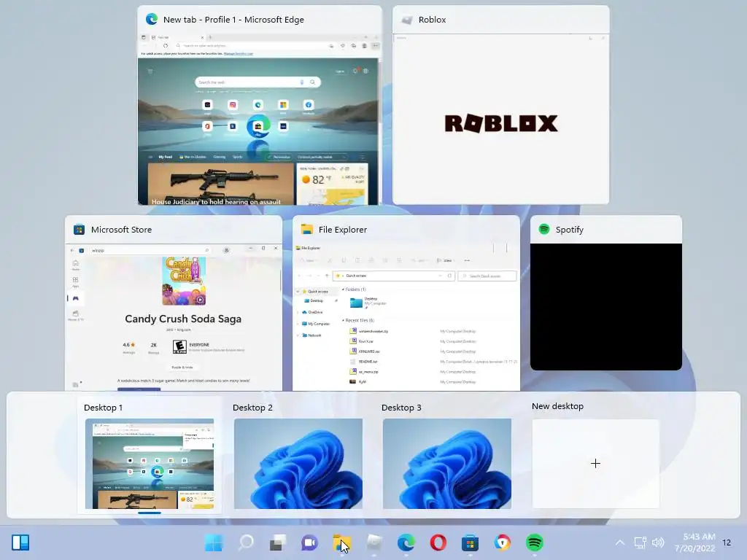Select the Desktop 1 thumbnail
Screen dimensions: 747x560
150,464
